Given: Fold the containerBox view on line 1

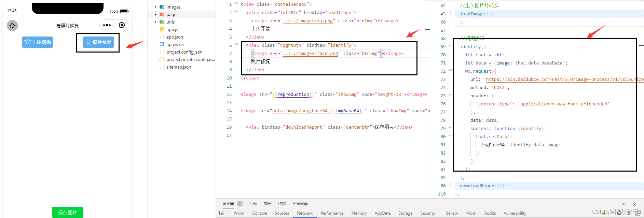Looking at the screenshot, I should 236,3.
